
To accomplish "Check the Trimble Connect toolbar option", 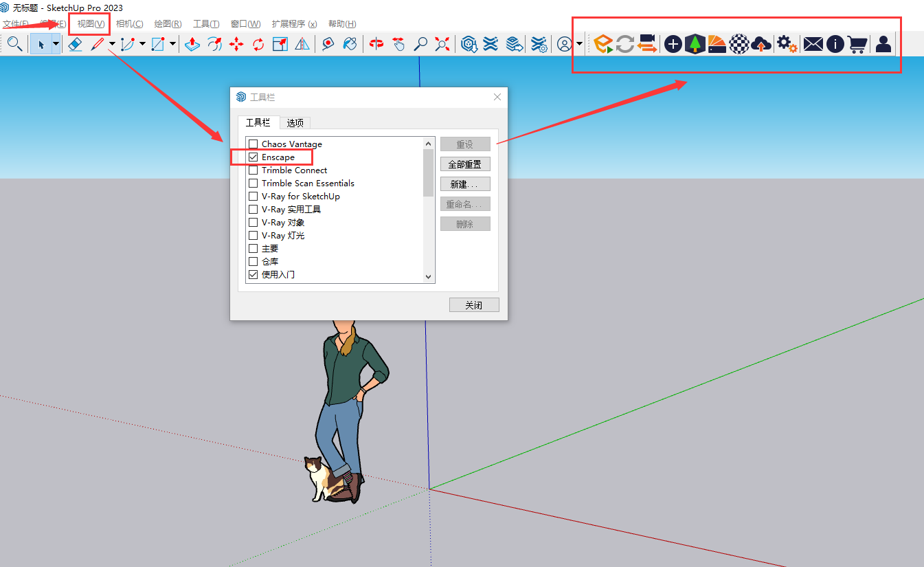I will tap(253, 170).
